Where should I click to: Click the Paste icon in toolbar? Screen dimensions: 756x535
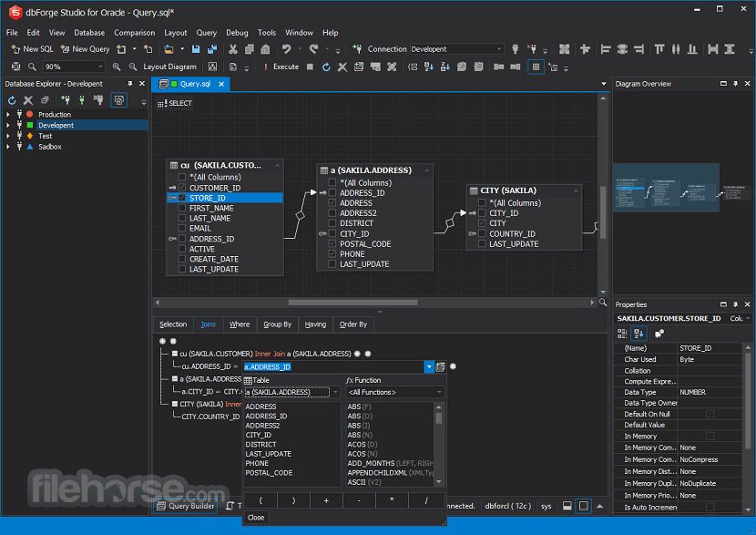tap(265, 48)
